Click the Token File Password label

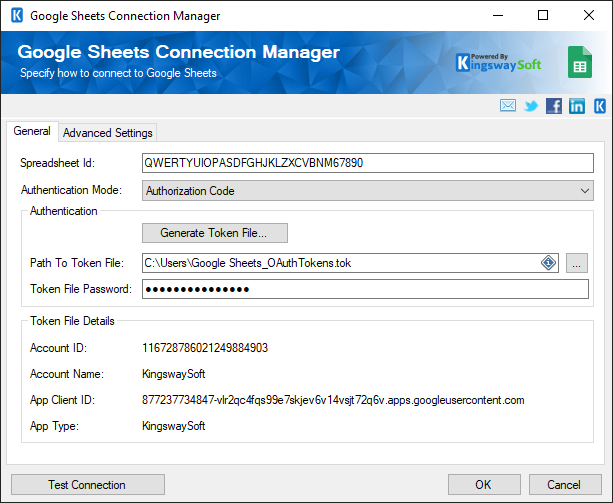(81, 289)
